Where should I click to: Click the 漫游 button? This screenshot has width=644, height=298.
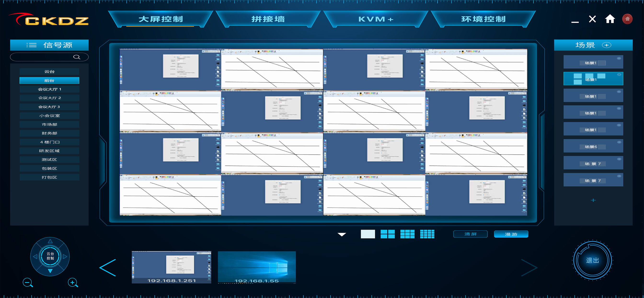(x=511, y=234)
